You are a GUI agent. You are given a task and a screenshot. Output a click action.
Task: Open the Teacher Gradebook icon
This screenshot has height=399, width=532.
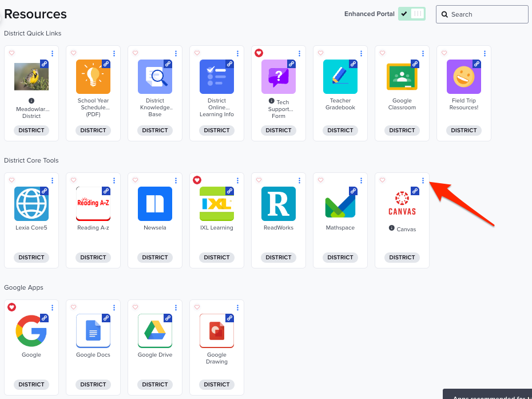coord(340,77)
